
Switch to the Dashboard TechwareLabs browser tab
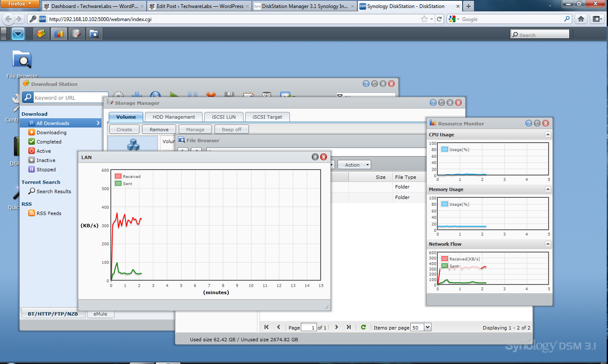click(94, 6)
